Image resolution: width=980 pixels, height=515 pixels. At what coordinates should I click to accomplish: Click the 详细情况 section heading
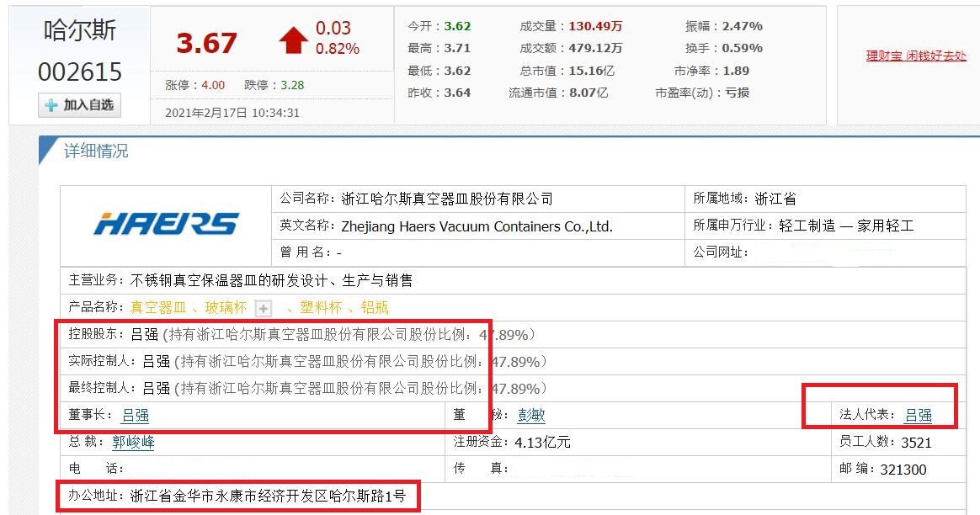[x=96, y=151]
